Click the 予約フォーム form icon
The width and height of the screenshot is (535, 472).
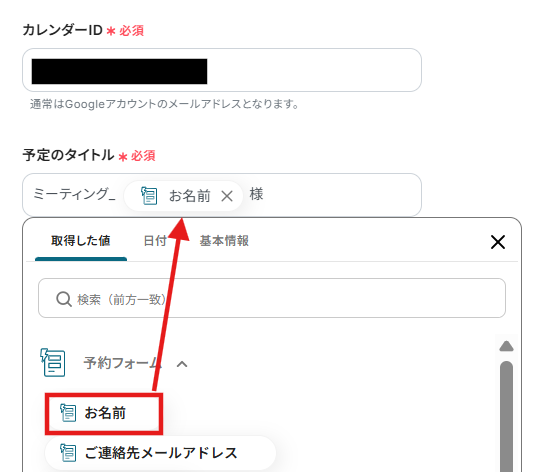[x=53, y=362]
